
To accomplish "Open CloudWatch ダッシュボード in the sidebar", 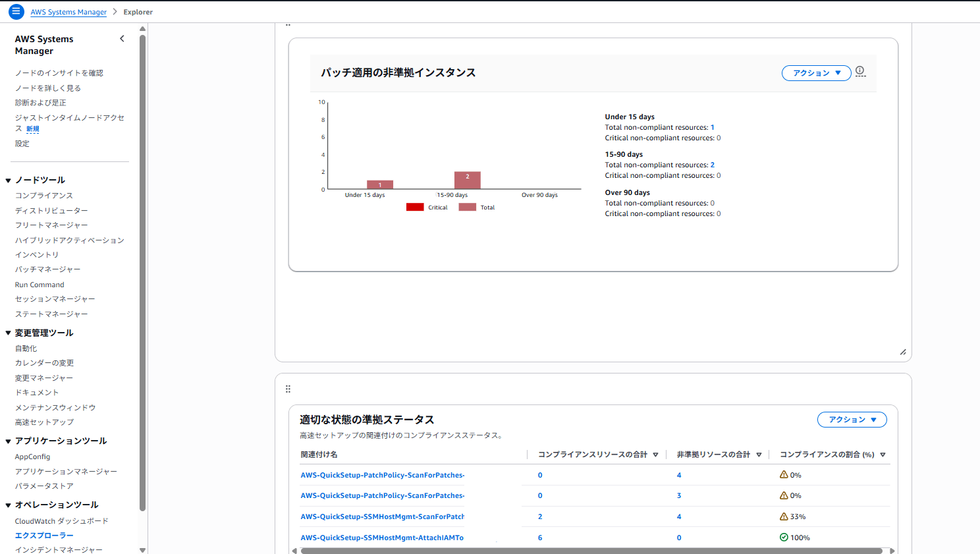I will [x=62, y=521].
